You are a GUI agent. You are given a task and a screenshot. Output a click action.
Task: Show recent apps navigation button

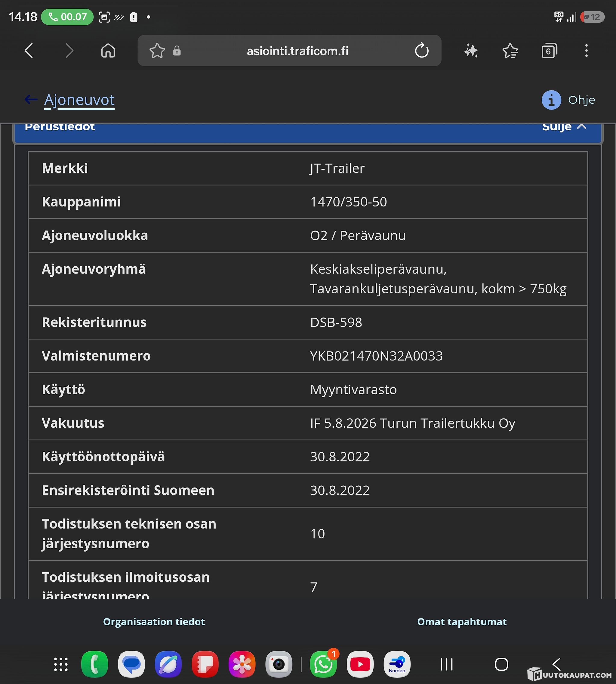447,664
